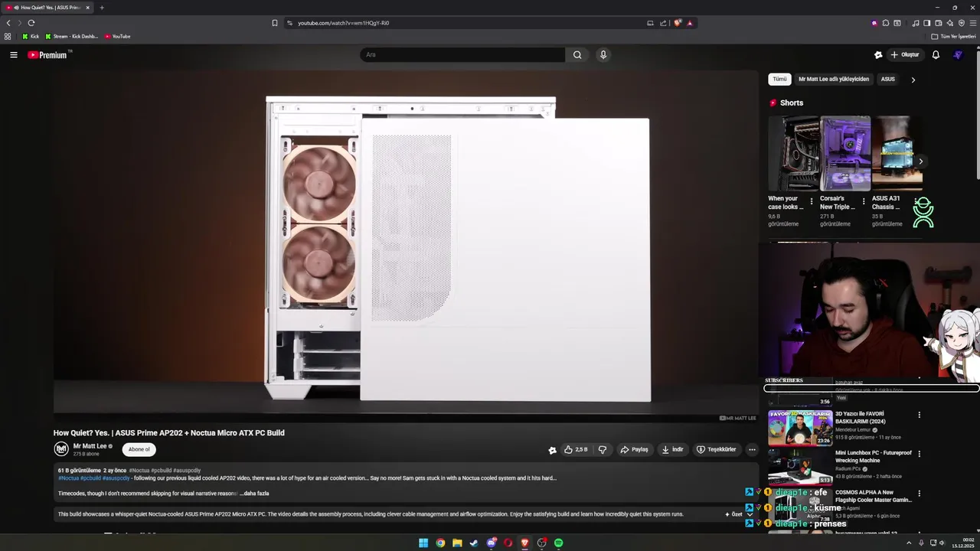Open YouTube notifications bell

936,55
